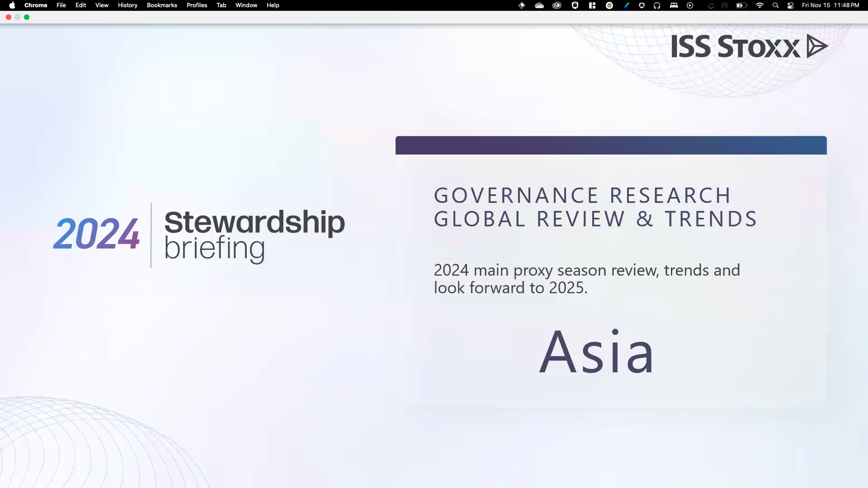868x488 pixels.
Task: Click the headphones audio icon
Action: click(x=657, y=5)
